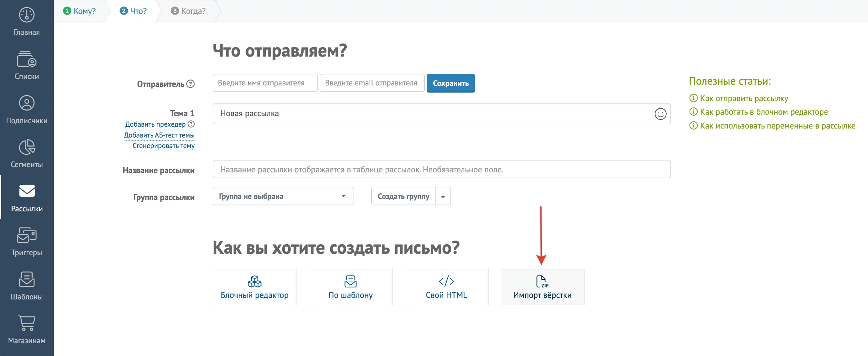This screenshot has width=868, height=356.
Task: Click Добавить АБ-тест темы link
Action: 159,135
